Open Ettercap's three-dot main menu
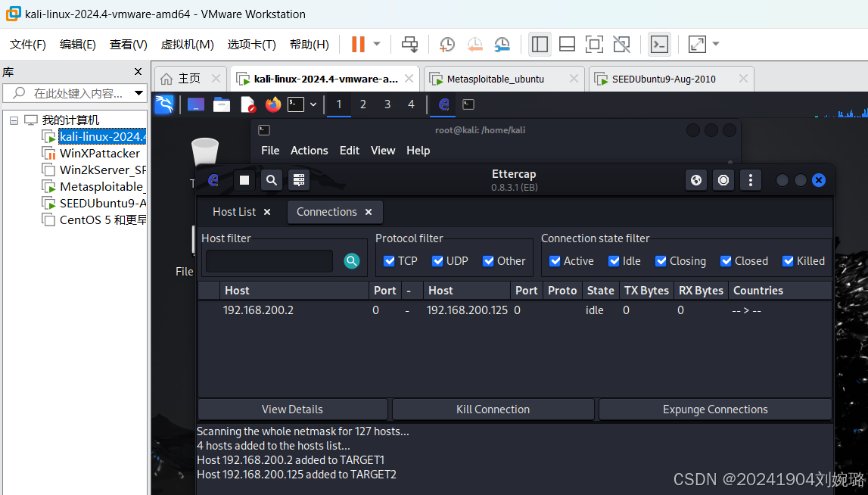868x495 pixels. coord(751,180)
